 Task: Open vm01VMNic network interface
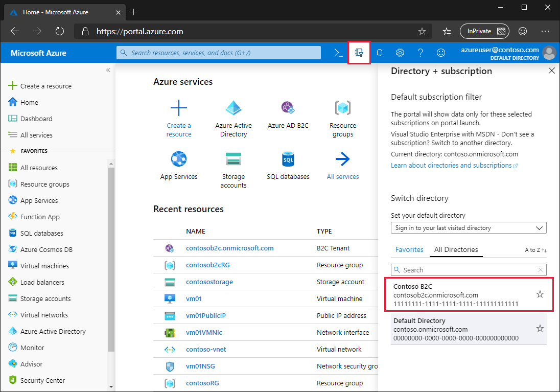click(204, 332)
